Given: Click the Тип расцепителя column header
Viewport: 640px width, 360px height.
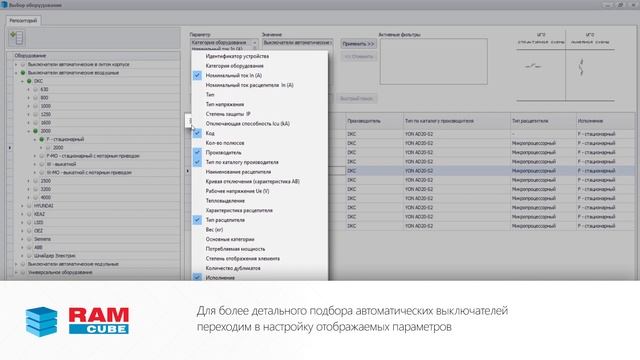Looking at the screenshot, I should [x=543, y=121].
